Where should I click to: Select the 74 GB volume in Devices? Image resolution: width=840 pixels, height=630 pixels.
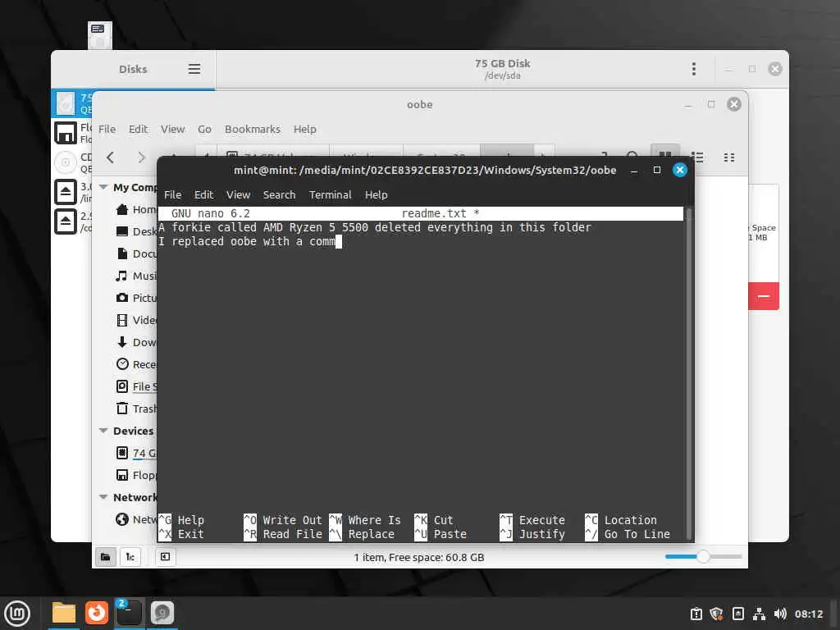(x=136, y=453)
